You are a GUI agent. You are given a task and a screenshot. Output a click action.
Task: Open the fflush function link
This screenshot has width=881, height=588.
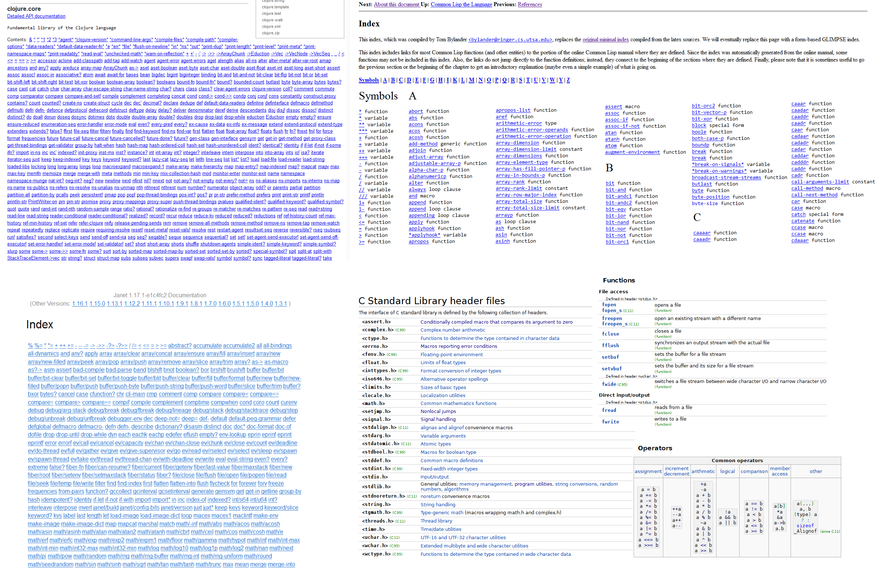click(610, 345)
